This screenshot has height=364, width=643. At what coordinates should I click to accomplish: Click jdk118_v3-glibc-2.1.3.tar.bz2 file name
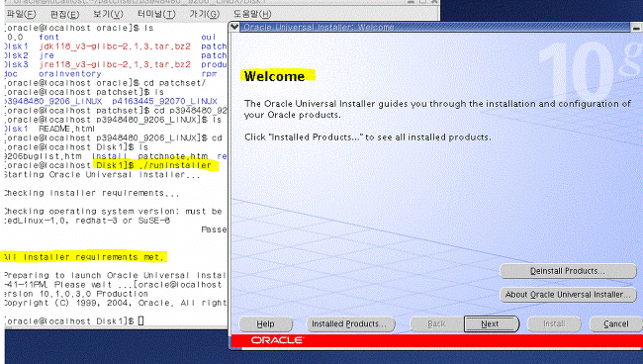point(115,46)
